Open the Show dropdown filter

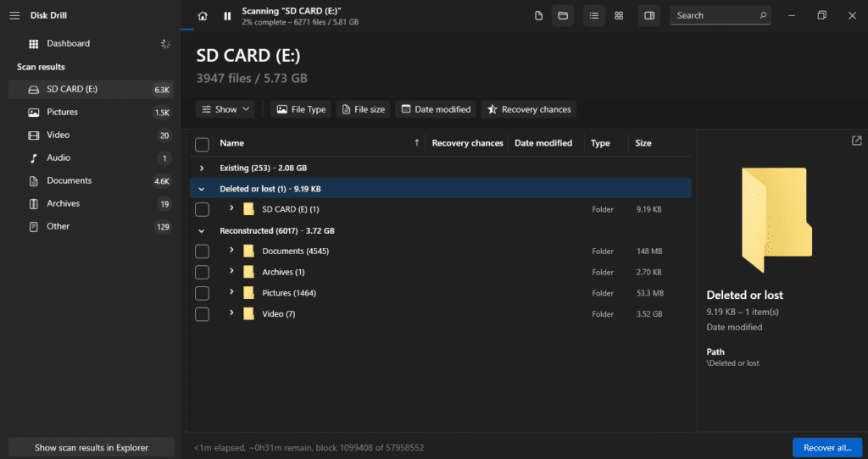225,109
